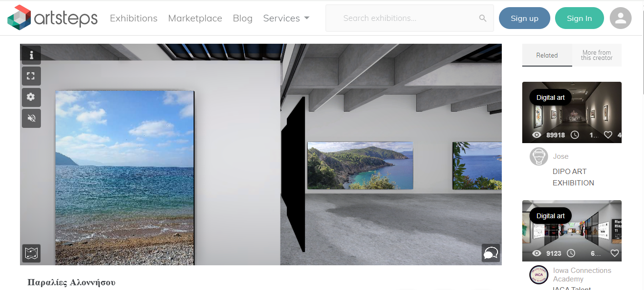Like the IACA exhibition heart icon
This screenshot has height=290, width=644.
[x=615, y=253]
